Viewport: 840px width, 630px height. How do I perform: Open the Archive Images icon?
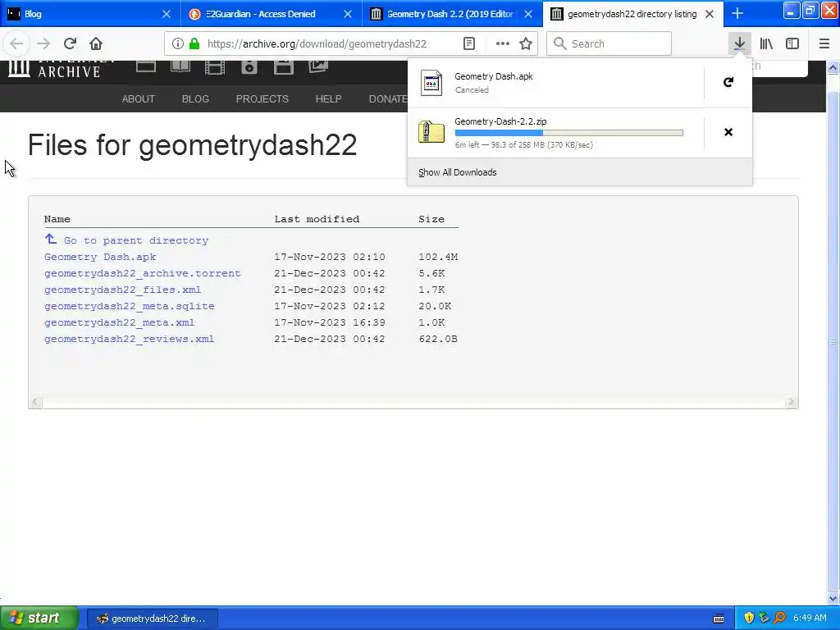click(318, 66)
